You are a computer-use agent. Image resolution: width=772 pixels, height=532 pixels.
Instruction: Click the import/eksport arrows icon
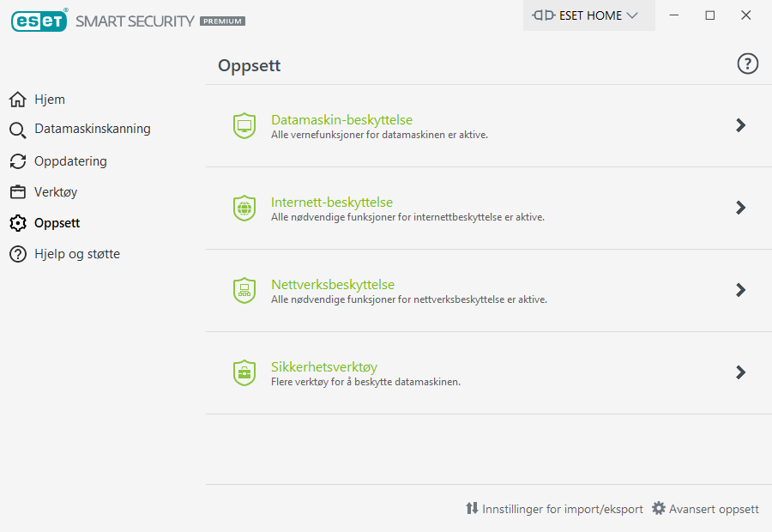pyautogui.click(x=472, y=508)
